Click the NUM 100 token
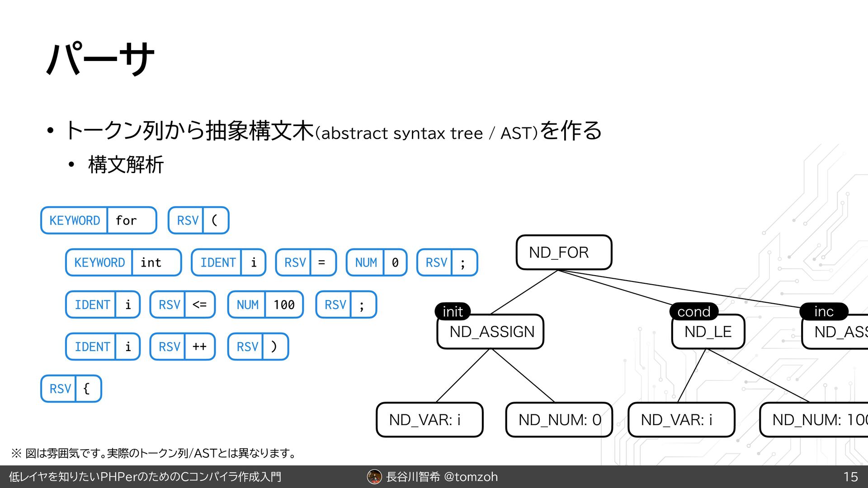 [265, 305]
